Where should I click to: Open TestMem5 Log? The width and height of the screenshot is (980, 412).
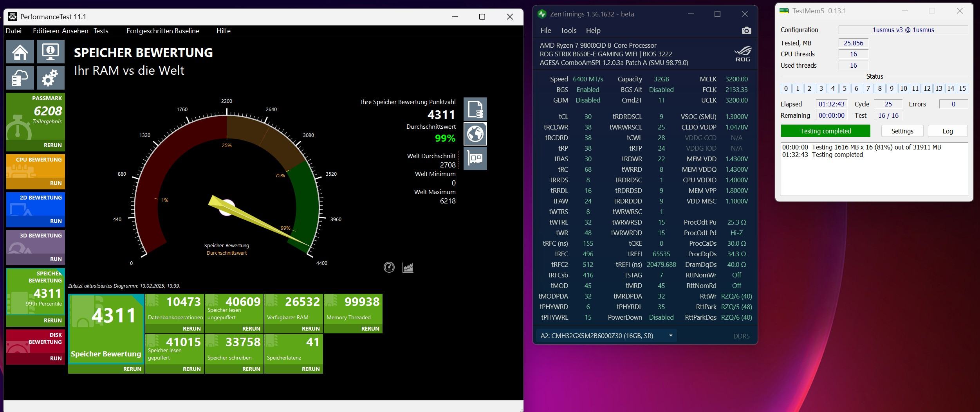click(948, 131)
